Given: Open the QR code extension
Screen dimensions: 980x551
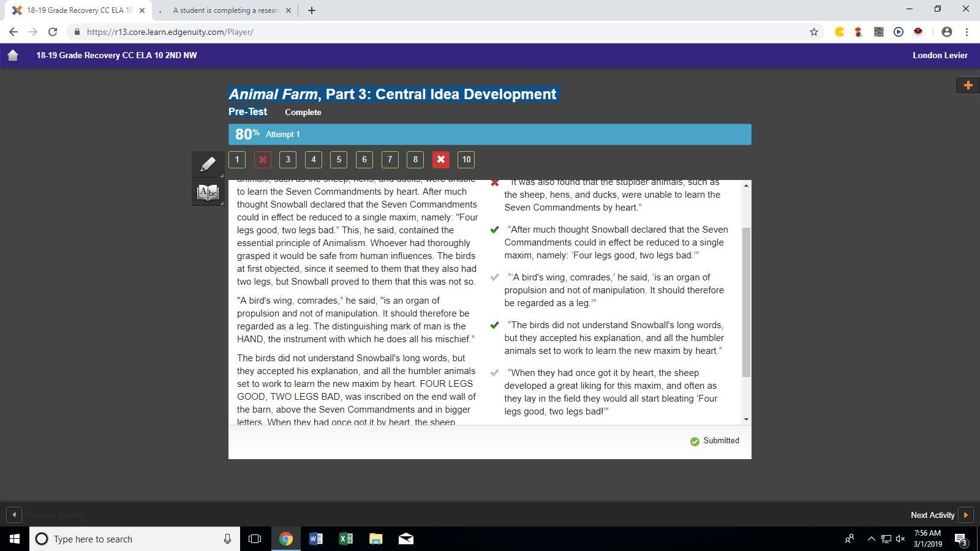Looking at the screenshot, I should [x=879, y=32].
